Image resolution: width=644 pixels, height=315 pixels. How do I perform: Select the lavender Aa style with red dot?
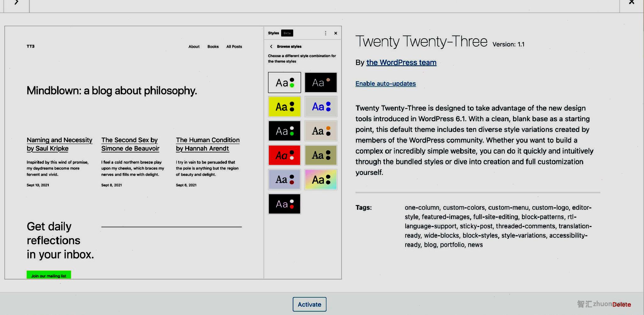pos(285,180)
